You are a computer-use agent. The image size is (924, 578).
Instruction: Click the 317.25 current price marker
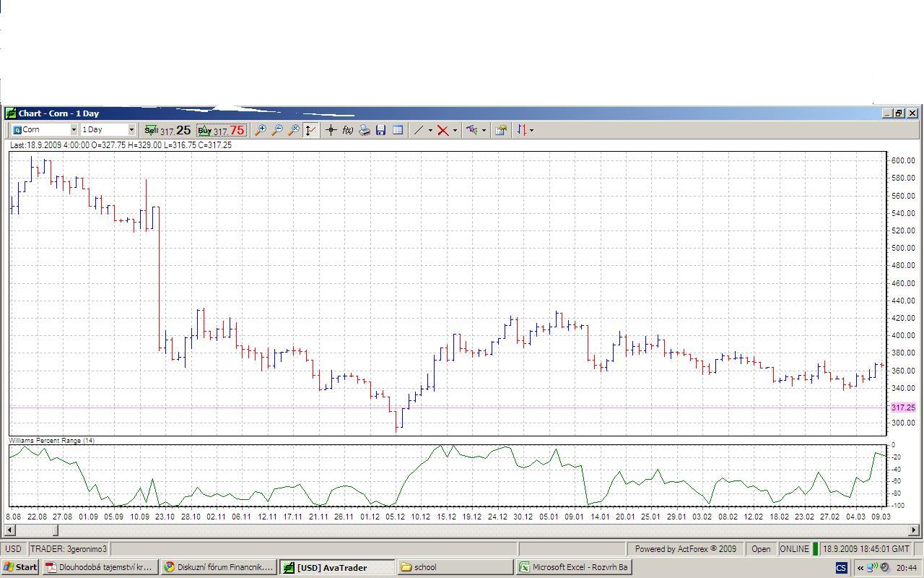click(x=902, y=407)
